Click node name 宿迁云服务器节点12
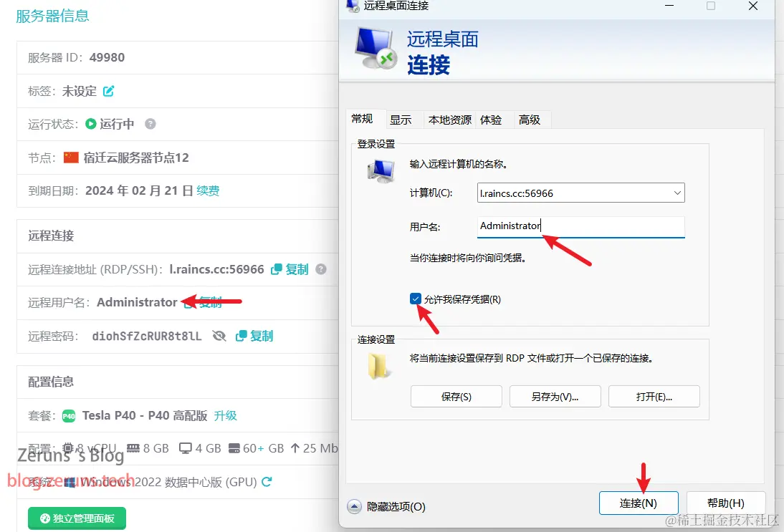This screenshot has height=532, width=784. pos(136,158)
